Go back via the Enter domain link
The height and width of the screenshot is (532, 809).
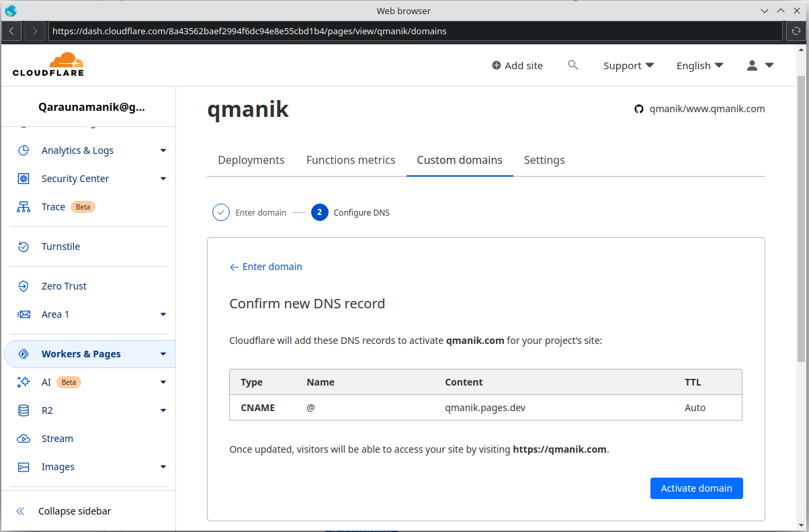point(265,266)
